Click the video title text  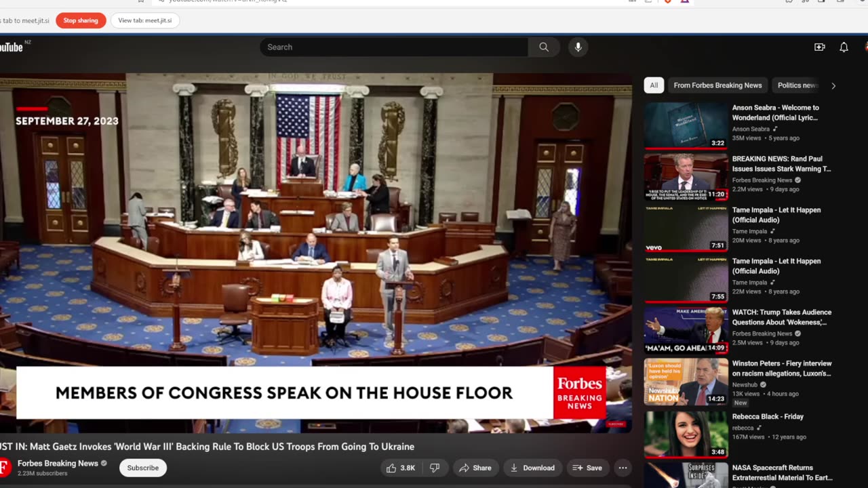[x=207, y=447]
